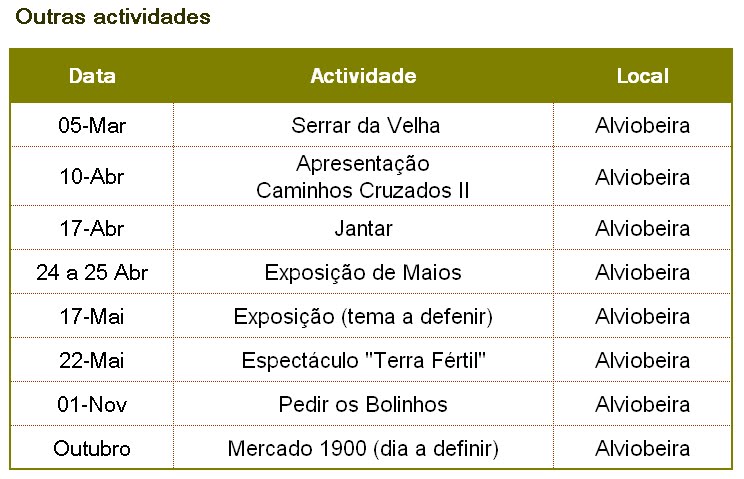744x479 pixels.
Task: Click the '17-Mai' date cell
Action: click(92, 316)
